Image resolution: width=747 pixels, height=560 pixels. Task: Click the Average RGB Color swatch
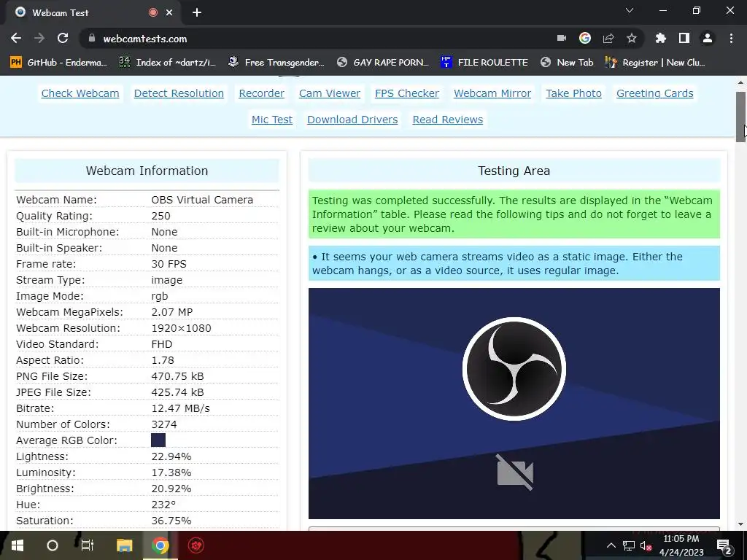pyautogui.click(x=158, y=440)
